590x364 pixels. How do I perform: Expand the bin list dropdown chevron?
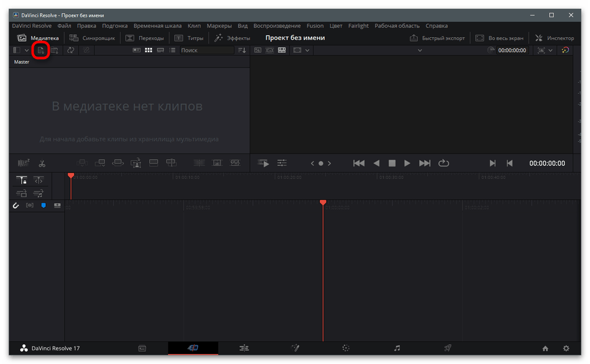click(27, 50)
